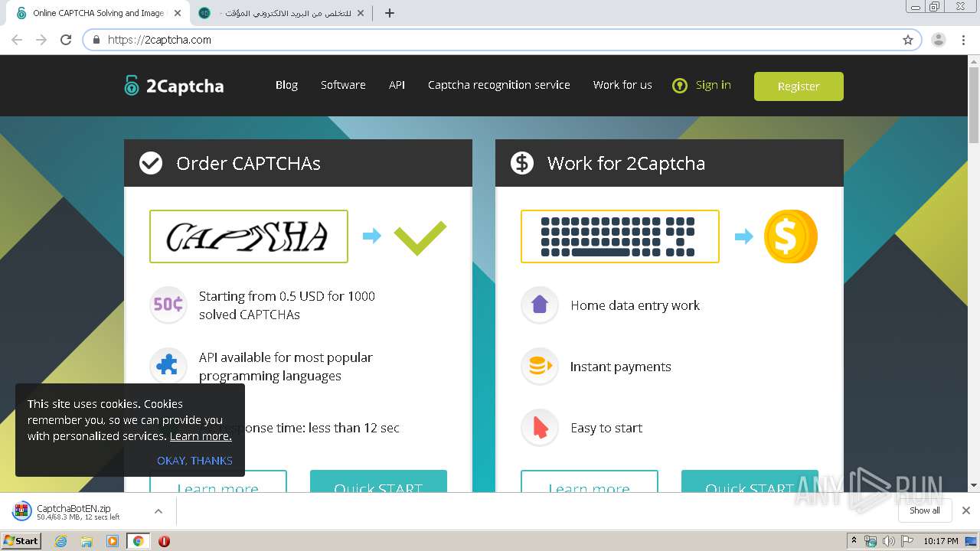Reload the 2captcha page
This screenshot has height=551, width=980.
[66, 40]
